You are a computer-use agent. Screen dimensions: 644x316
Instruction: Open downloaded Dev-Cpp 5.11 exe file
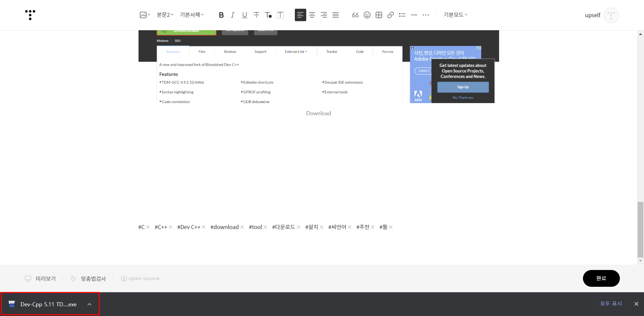(48, 304)
